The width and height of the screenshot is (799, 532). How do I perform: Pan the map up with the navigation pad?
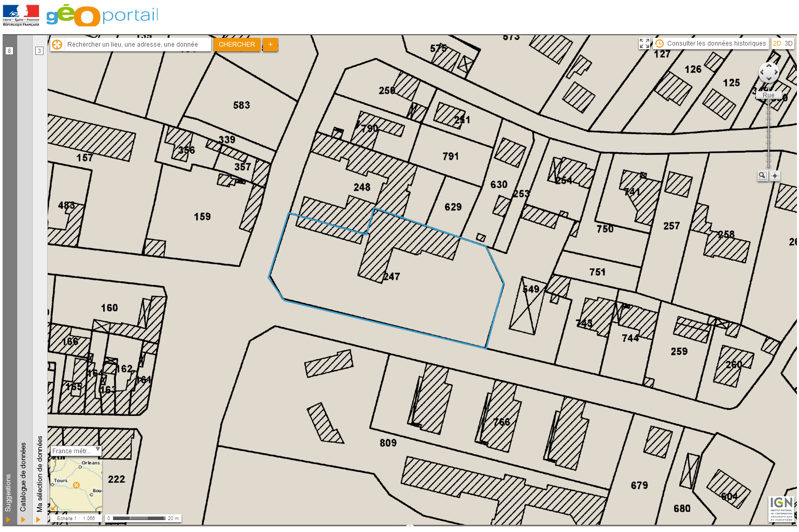768,66
